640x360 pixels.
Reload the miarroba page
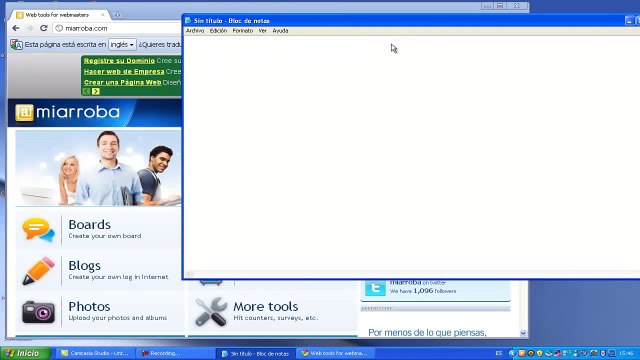(x=44, y=28)
